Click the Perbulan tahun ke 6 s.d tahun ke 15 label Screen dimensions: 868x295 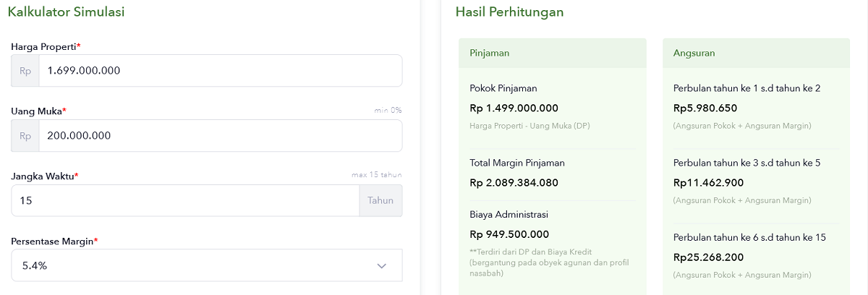[x=749, y=237]
